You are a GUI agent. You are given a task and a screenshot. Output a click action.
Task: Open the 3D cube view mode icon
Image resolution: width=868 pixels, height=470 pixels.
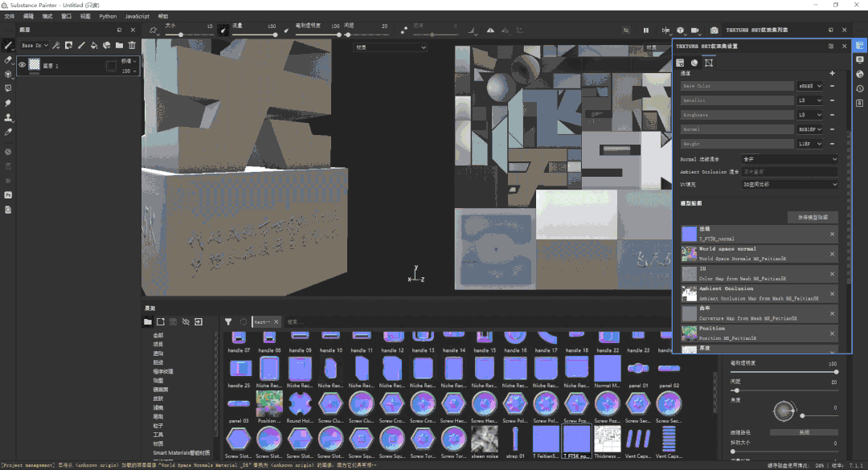(x=681, y=31)
